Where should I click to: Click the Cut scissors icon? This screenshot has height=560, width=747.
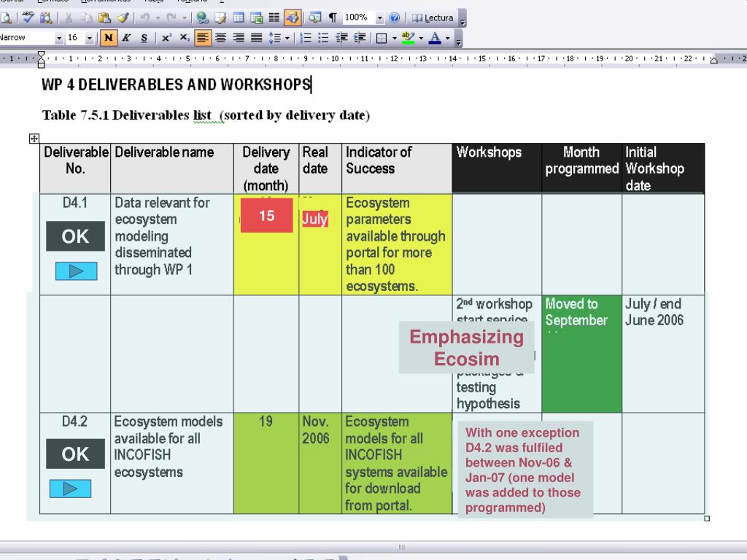point(69,18)
